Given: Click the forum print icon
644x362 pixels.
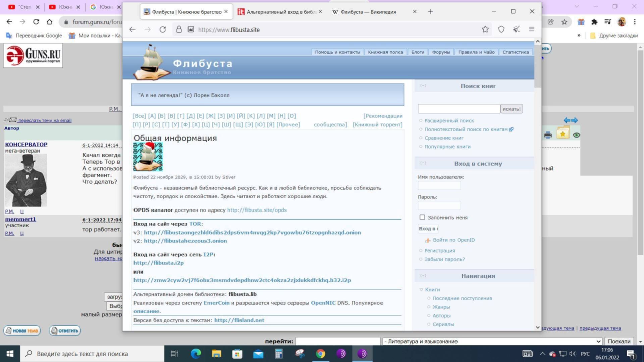Looking at the screenshot, I should [548, 135].
